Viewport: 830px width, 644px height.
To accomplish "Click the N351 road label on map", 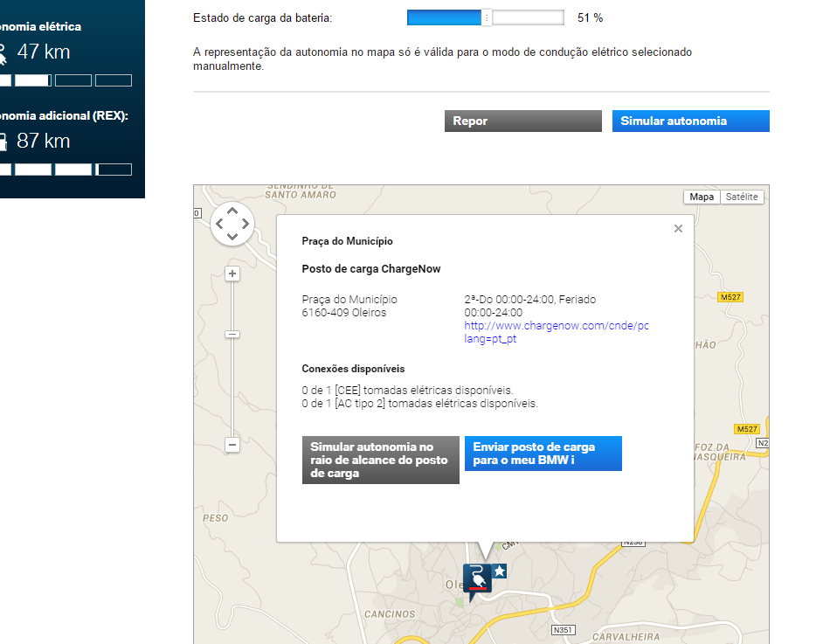I will [x=563, y=630].
